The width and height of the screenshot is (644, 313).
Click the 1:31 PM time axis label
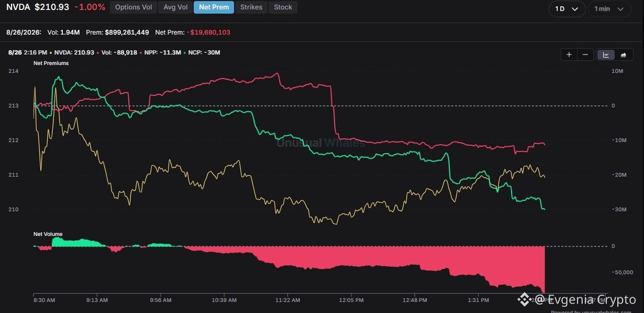click(478, 300)
